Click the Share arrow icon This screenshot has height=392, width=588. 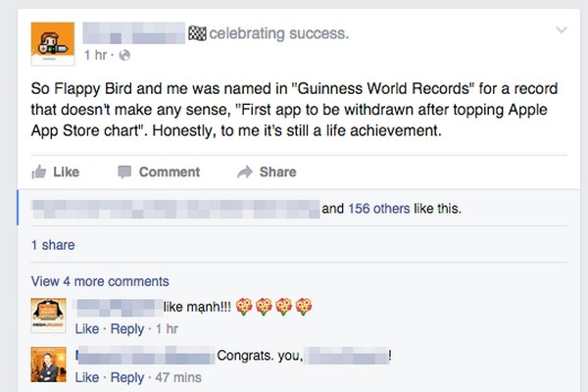(244, 171)
